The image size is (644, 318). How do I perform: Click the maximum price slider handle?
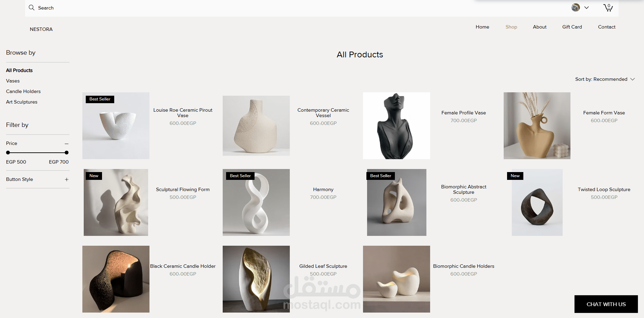(66, 152)
